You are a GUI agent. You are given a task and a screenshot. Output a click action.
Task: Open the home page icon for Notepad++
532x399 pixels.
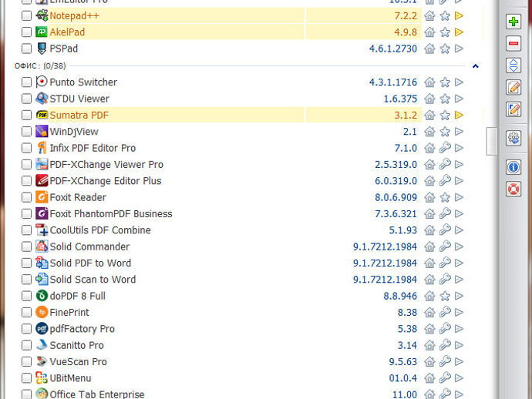[429, 15]
